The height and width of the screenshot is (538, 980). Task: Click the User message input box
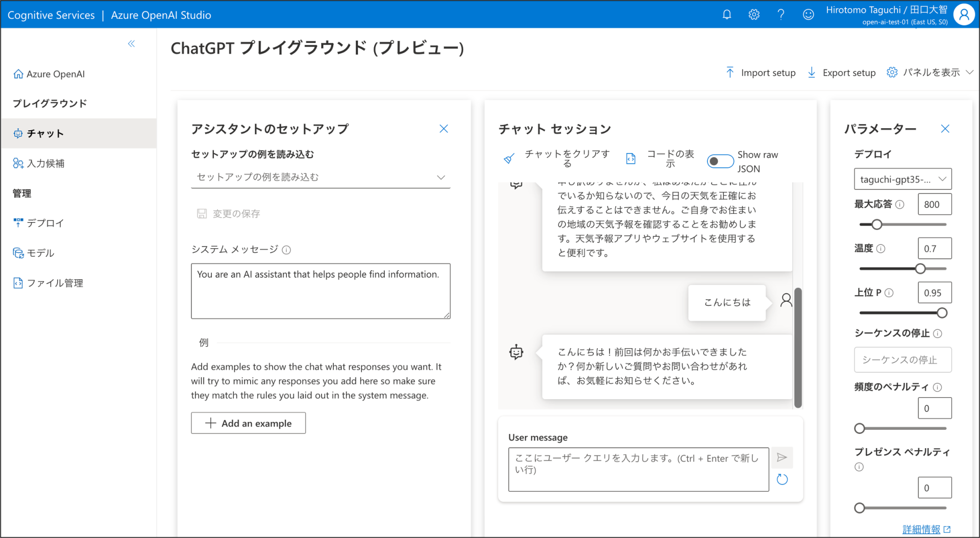tap(638, 469)
